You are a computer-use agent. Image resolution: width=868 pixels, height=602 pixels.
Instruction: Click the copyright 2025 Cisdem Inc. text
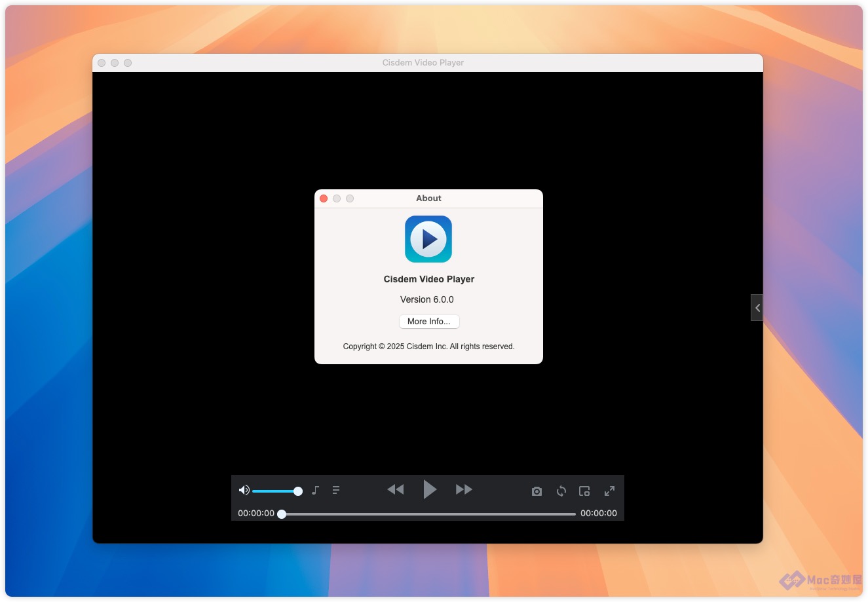pos(429,347)
